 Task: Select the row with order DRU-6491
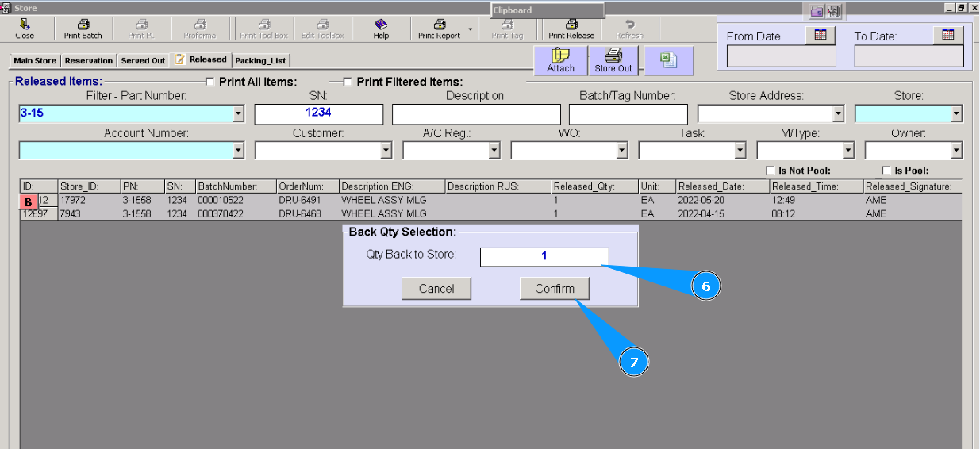coord(490,201)
